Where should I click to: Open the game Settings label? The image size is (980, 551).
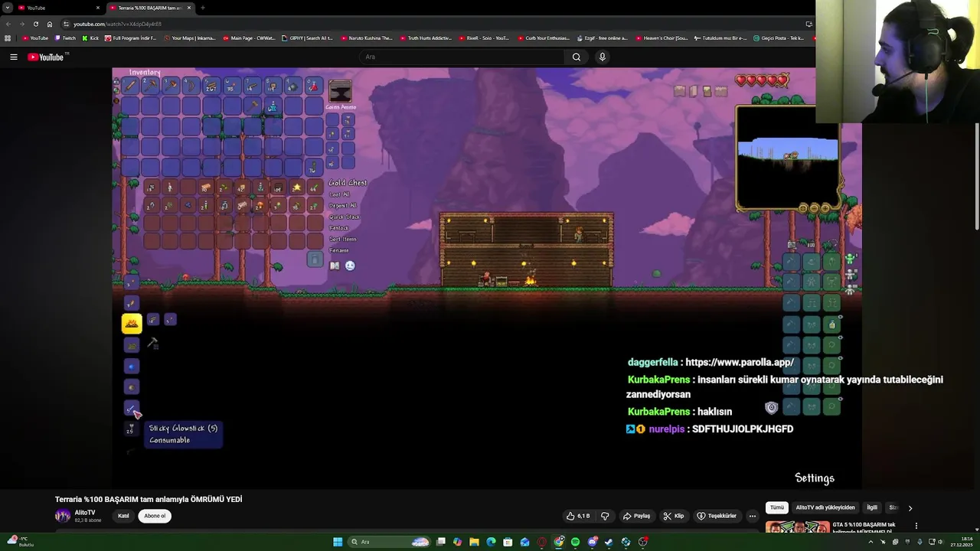click(x=815, y=478)
